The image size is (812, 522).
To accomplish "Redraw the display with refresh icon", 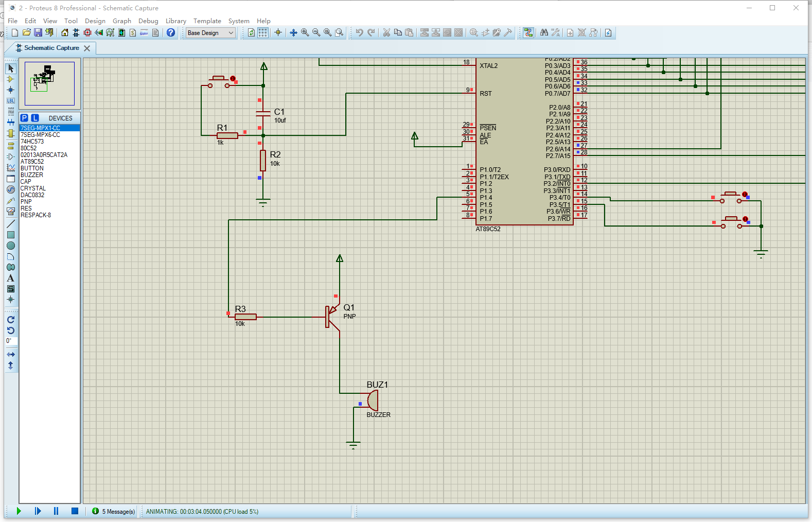I will click(251, 32).
